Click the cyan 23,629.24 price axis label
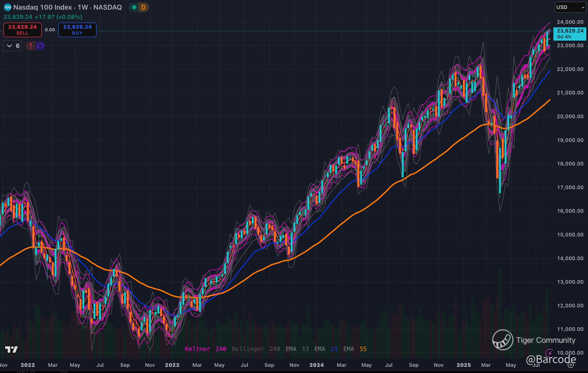This screenshot has height=373, width=588. coord(570,34)
